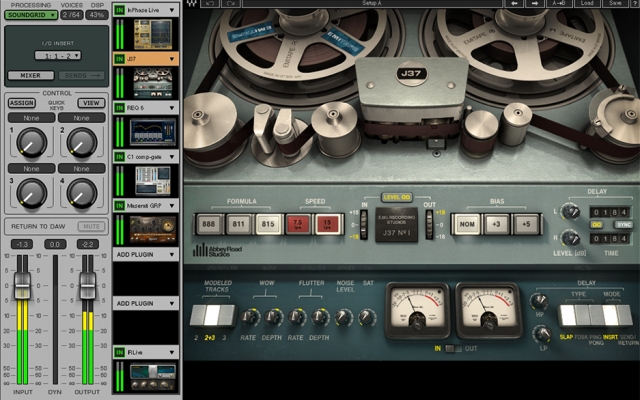
Task: Click the NOISE LEVEL knob
Action: [x=344, y=317]
